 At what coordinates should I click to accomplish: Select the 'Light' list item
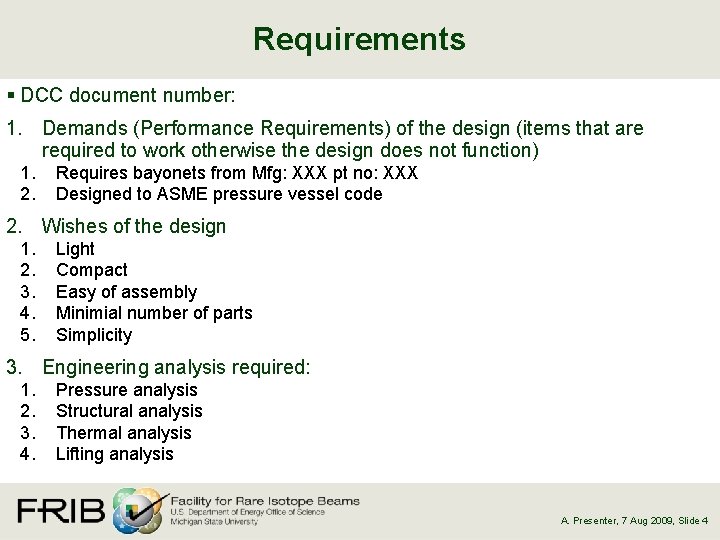(75, 249)
